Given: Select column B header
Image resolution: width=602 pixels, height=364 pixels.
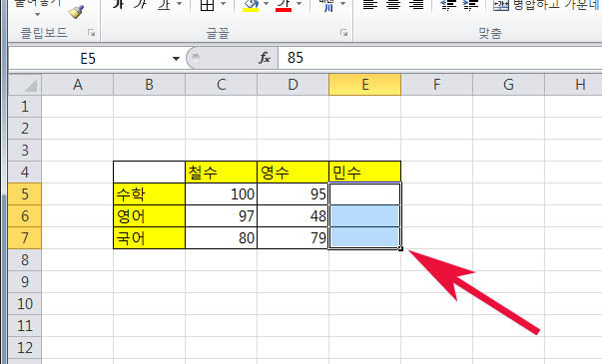Looking at the screenshot, I should coord(150,85).
